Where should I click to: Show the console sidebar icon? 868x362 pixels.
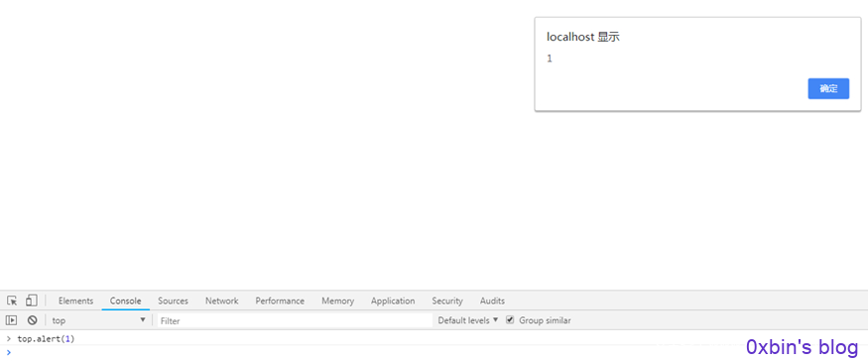[x=11, y=320]
